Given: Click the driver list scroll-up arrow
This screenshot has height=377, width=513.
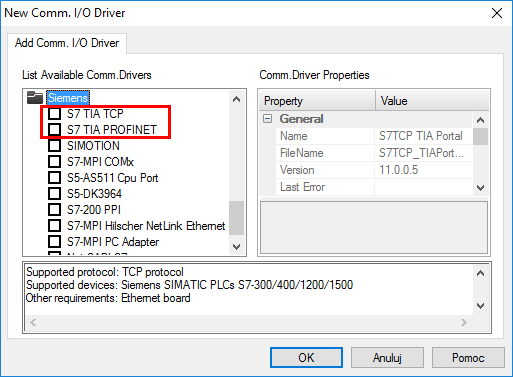Looking at the screenshot, I should click(x=236, y=99).
